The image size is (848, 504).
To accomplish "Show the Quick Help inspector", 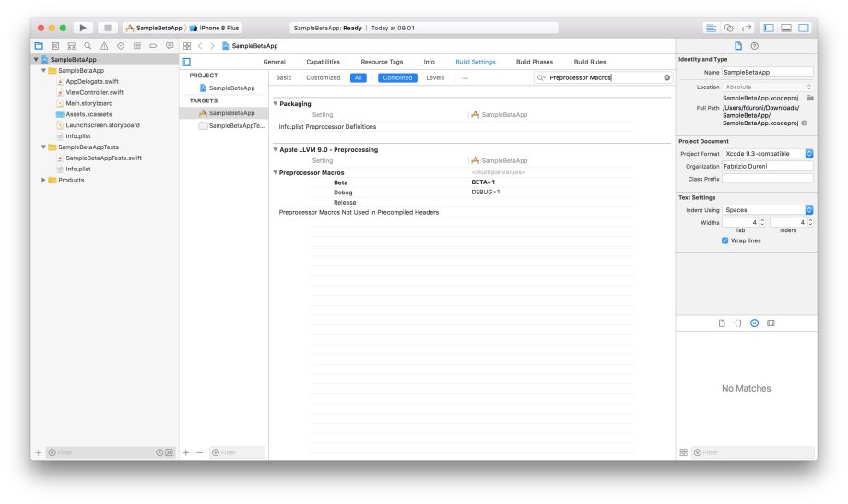I will click(754, 46).
